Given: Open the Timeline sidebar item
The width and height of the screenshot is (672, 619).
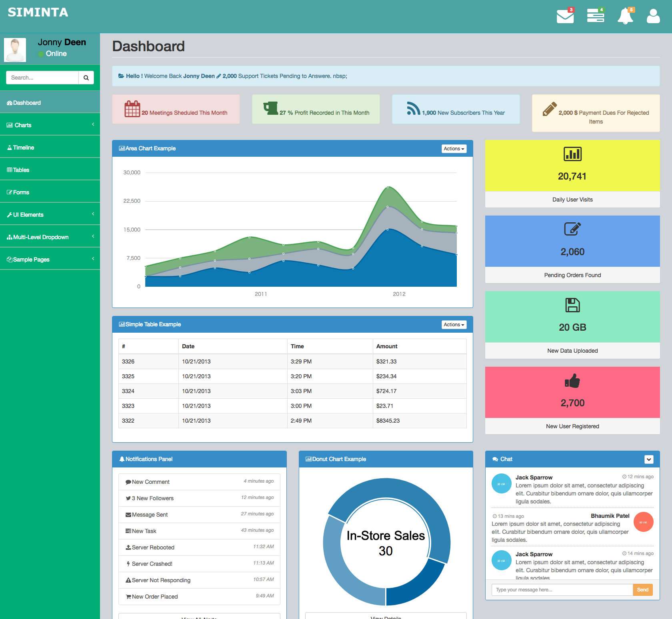Looking at the screenshot, I should click(50, 148).
